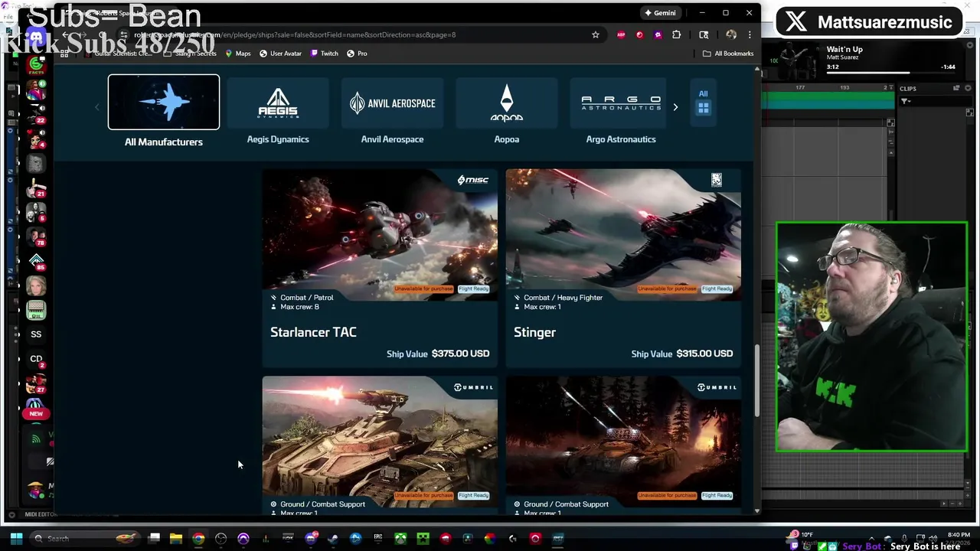Open All Bookmarks folder
The width and height of the screenshot is (980, 551).
tap(728, 54)
